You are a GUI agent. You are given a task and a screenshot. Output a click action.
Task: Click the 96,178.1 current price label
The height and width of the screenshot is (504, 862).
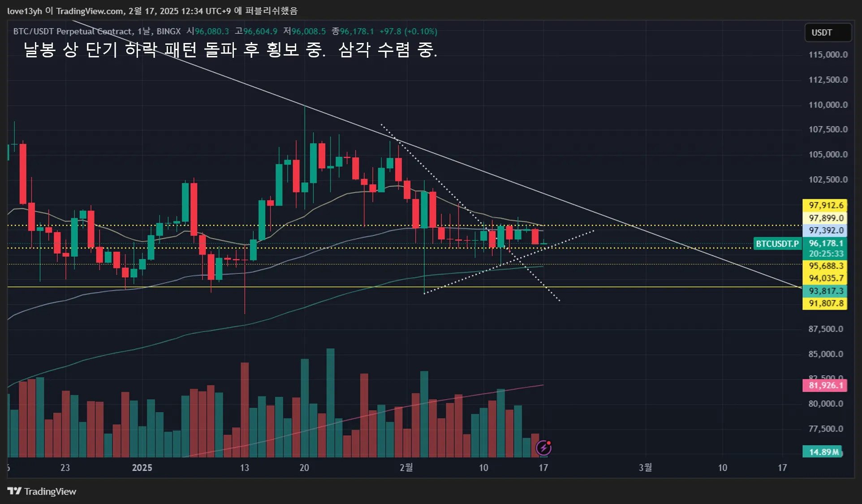coord(825,243)
